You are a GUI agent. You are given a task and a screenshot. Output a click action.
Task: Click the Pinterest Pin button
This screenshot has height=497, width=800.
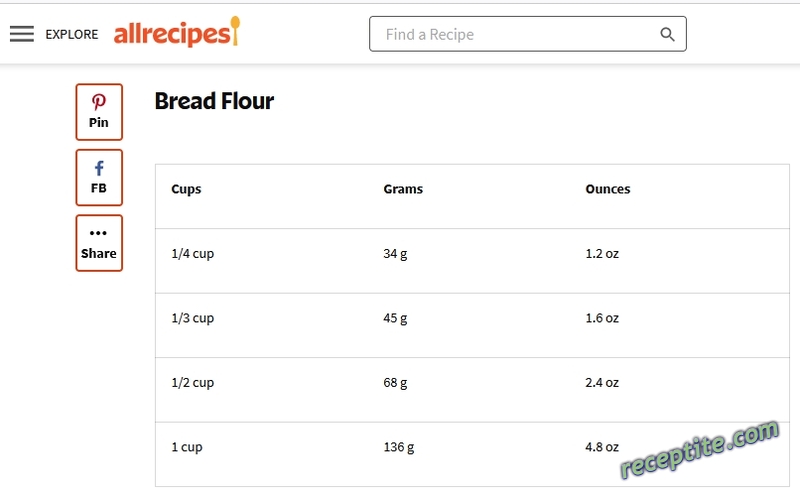(x=99, y=112)
